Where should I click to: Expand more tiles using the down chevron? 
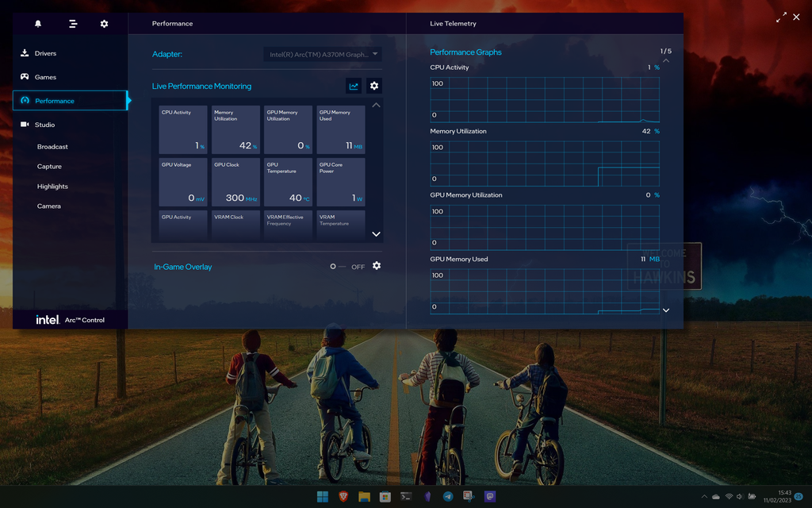pyautogui.click(x=376, y=233)
